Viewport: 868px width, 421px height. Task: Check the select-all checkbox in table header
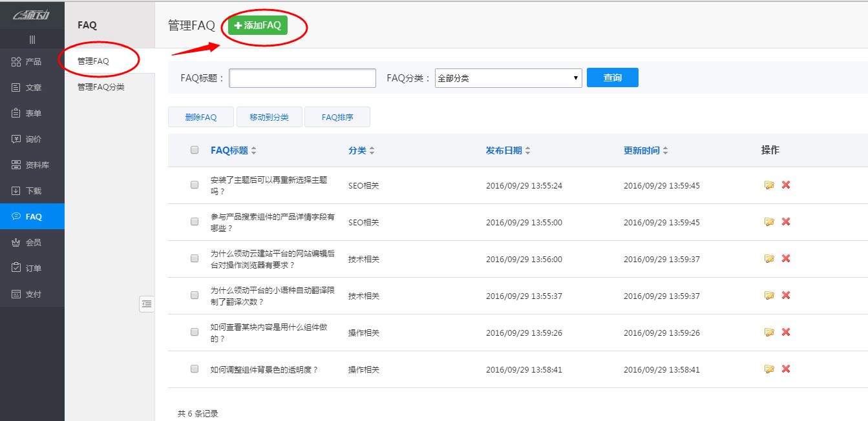[193, 149]
